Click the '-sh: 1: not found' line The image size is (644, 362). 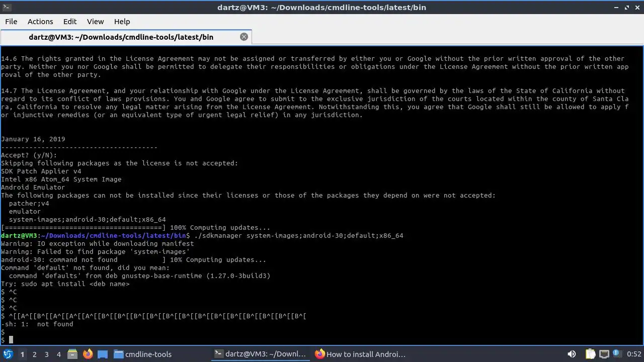pos(37,324)
